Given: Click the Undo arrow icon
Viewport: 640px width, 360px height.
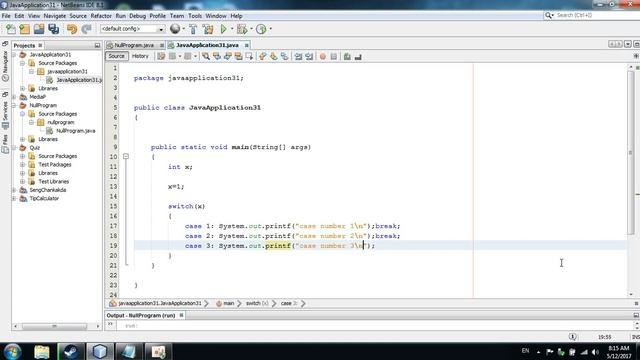Looking at the screenshot, I should pos(72,29).
